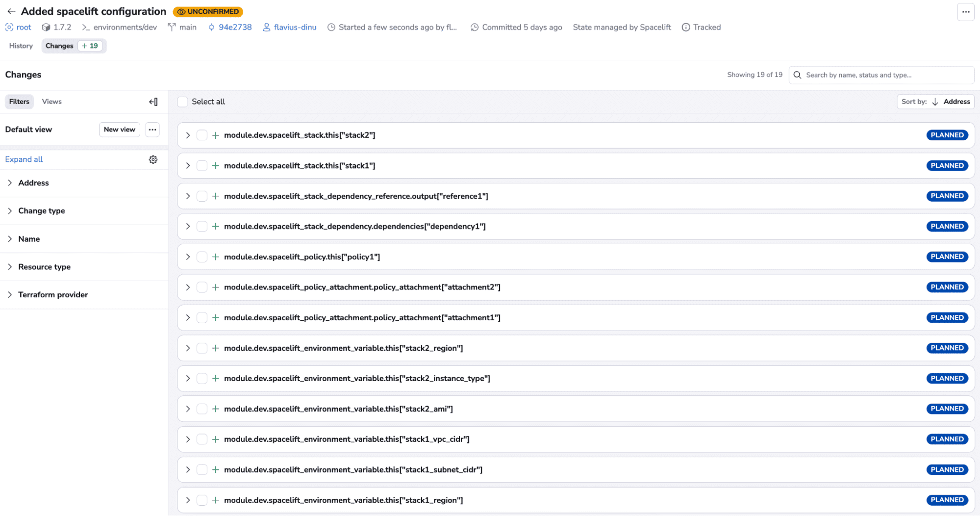Click the UNCONFIRMED status badge
This screenshot has height=516, width=980.
(x=208, y=12)
